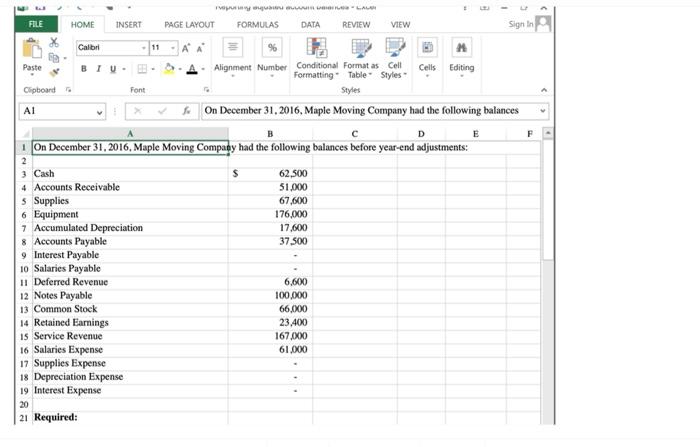Click the Cut scissors icon

[x=54, y=43]
